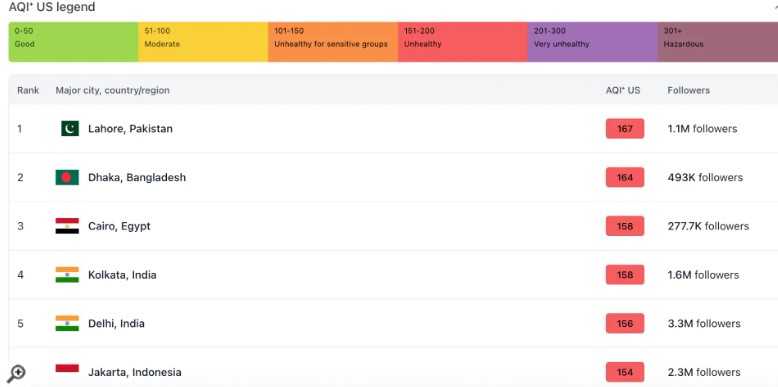Click the 1.1M followers text
The width and height of the screenshot is (778, 387).
pyautogui.click(x=702, y=129)
